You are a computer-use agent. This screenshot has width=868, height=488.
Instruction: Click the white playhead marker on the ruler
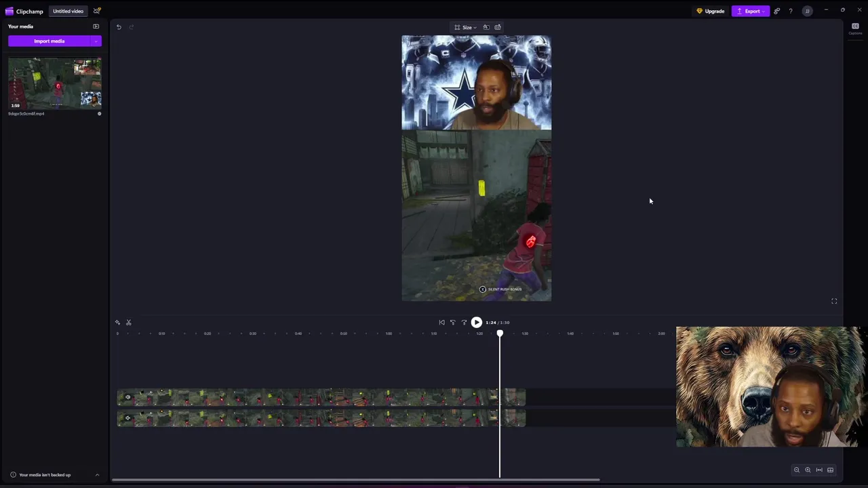point(500,333)
